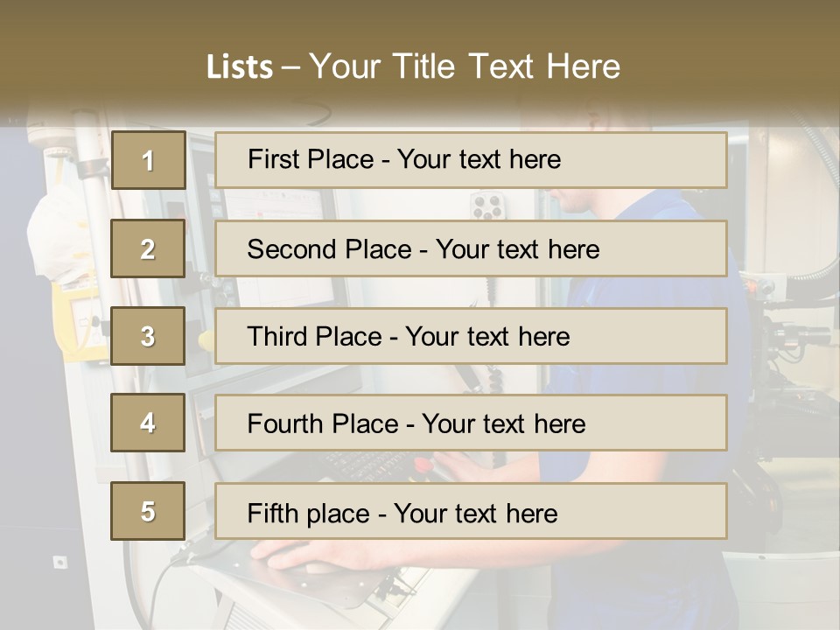Click the word Fifth in the list

tap(266, 513)
